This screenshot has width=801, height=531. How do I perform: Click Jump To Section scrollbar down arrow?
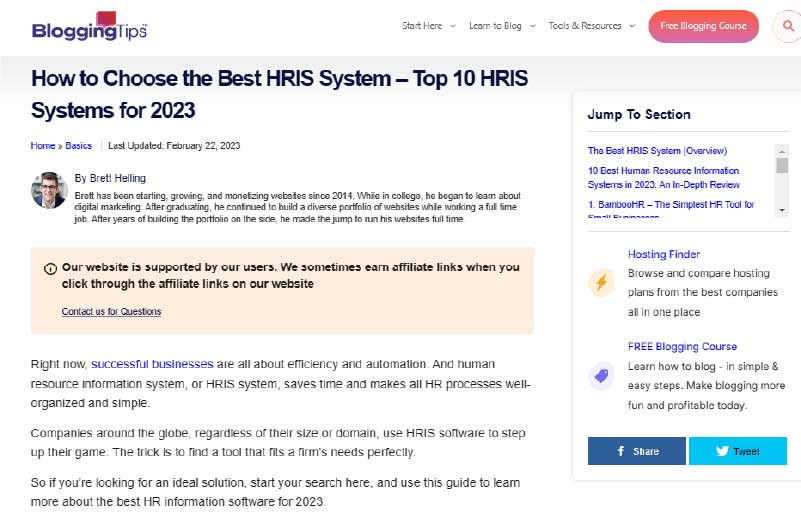(x=782, y=210)
